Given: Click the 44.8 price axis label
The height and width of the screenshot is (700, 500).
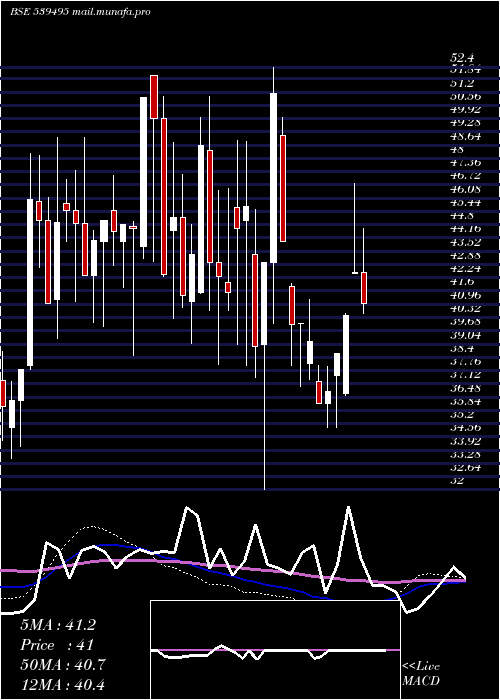Looking at the screenshot, I should tap(462, 215).
